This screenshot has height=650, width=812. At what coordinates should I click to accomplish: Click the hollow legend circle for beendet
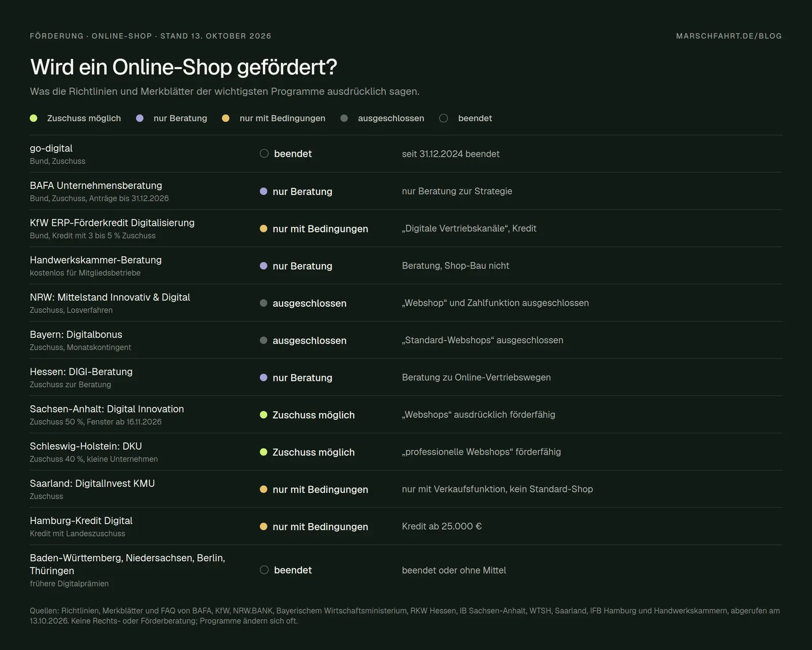tap(444, 118)
